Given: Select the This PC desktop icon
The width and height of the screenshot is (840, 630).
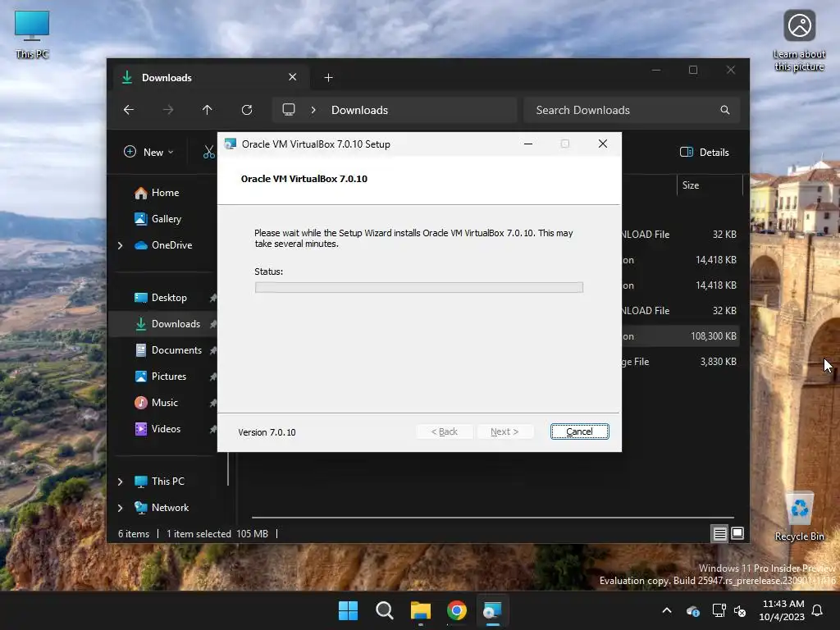Looking at the screenshot, I should tap(32, 34).
